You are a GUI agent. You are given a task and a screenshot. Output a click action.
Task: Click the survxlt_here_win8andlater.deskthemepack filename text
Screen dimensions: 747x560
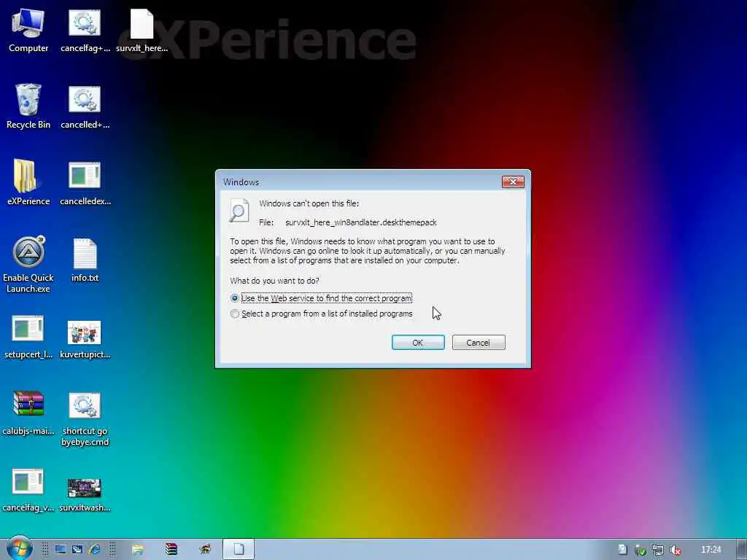point(361,222)
